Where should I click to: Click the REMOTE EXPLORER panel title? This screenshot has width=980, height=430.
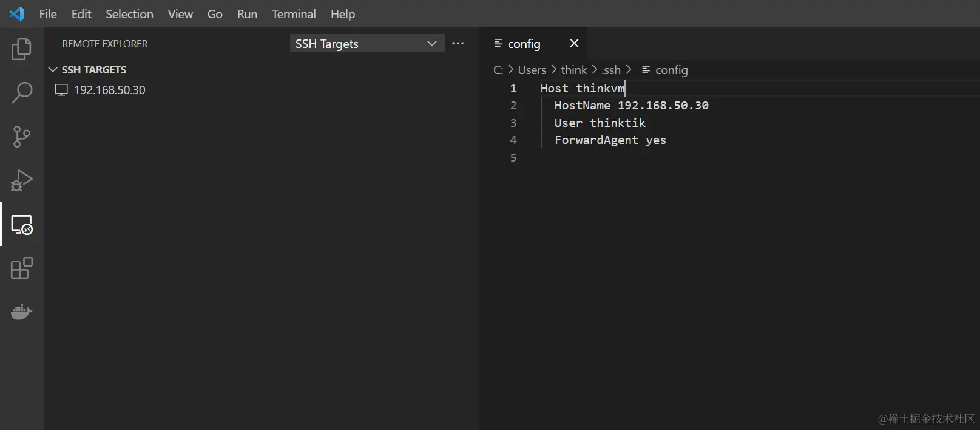tap(105, 44)
